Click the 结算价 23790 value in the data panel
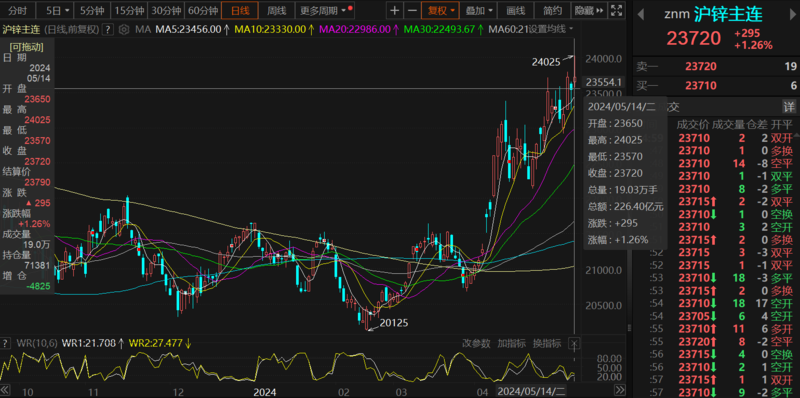800x398 pixels. tap(37, 182)
